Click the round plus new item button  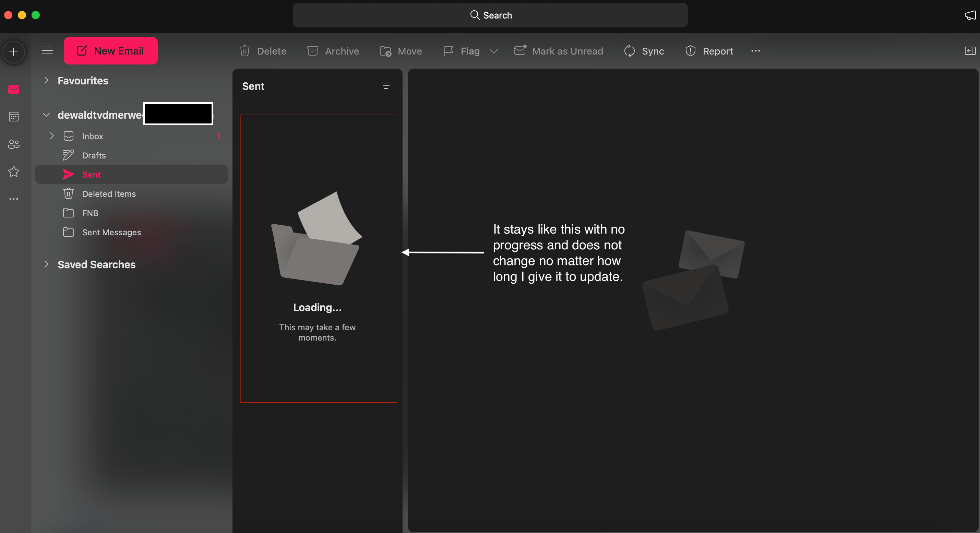14,52
